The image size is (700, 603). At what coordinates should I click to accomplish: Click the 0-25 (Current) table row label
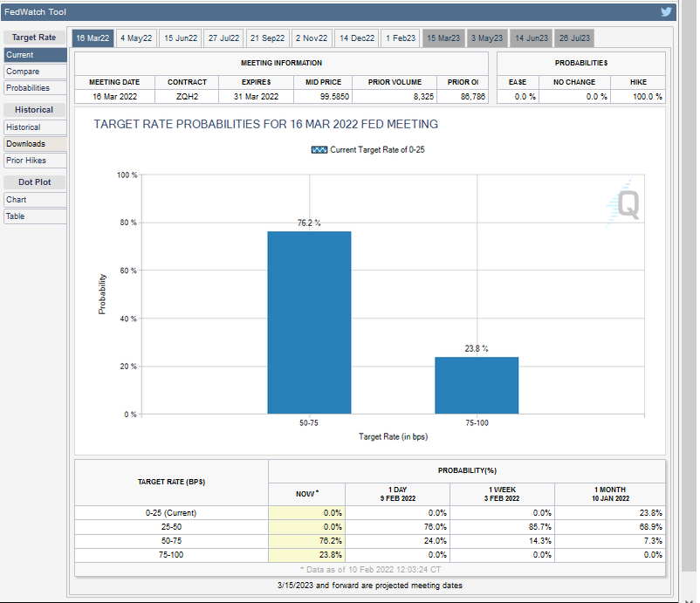(171, 513)
